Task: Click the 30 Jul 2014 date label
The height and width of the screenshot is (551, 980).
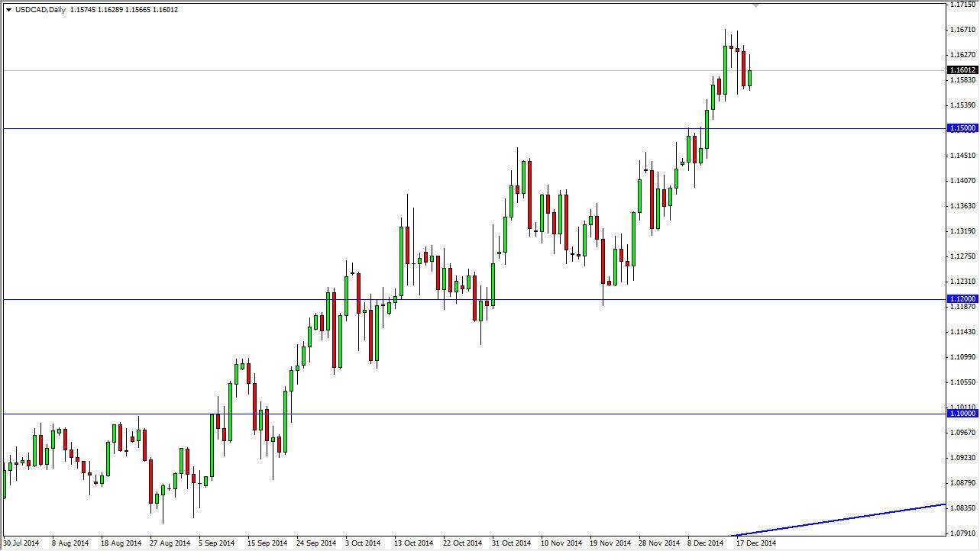Action: (x=23, y=543)
